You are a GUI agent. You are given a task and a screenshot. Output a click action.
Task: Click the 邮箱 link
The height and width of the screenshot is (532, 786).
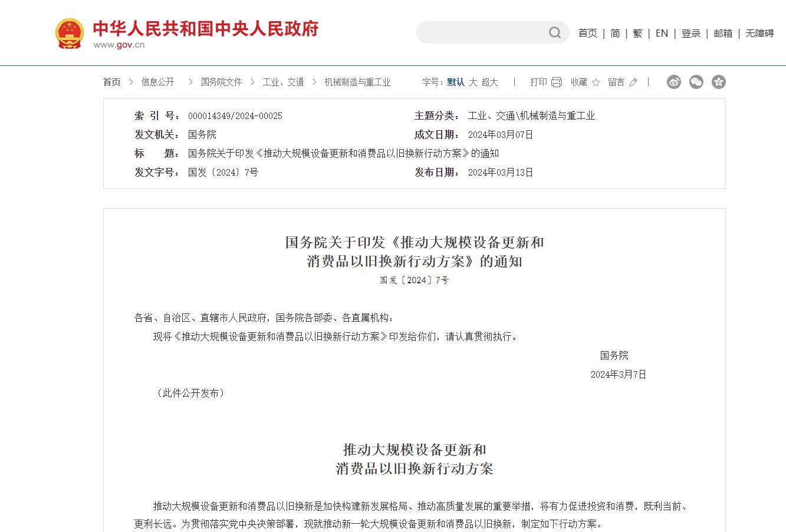[x=723, y=34]
